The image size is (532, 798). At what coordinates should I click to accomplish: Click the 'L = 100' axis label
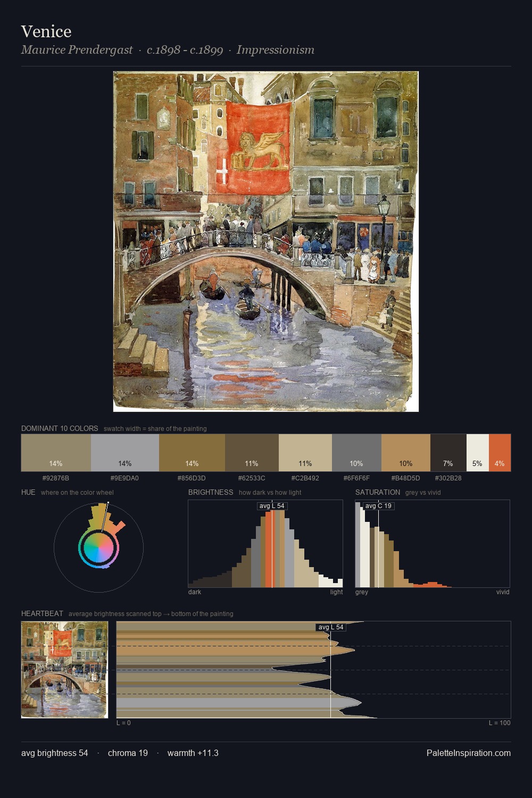tap(500, 722)
